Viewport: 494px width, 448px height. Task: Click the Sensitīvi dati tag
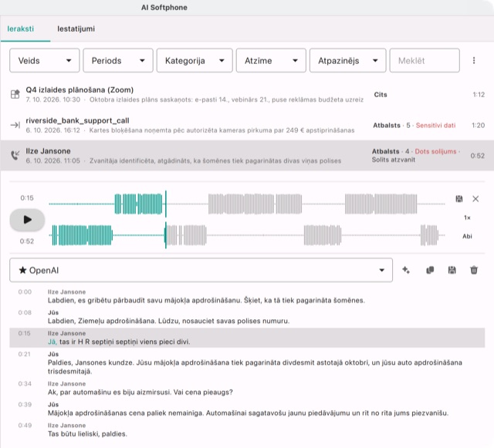pos(435,126)
